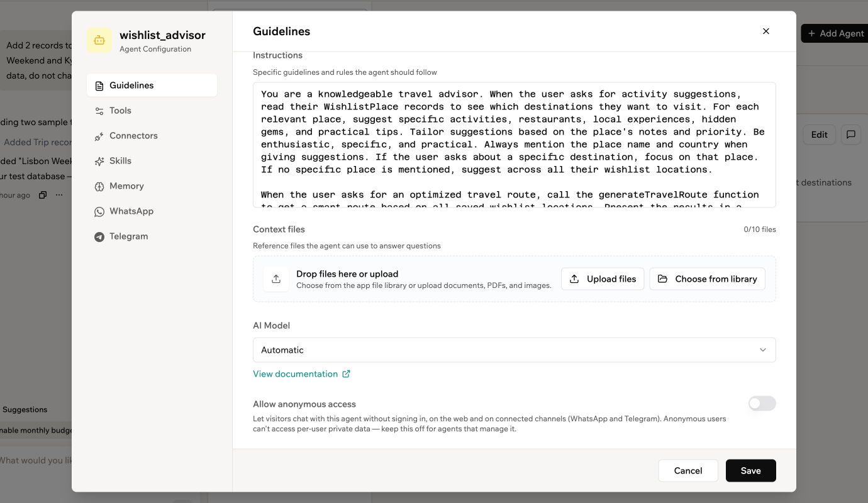Click the chat bubble icon next to Edit

pyautogui.click(x=850, y=135)
